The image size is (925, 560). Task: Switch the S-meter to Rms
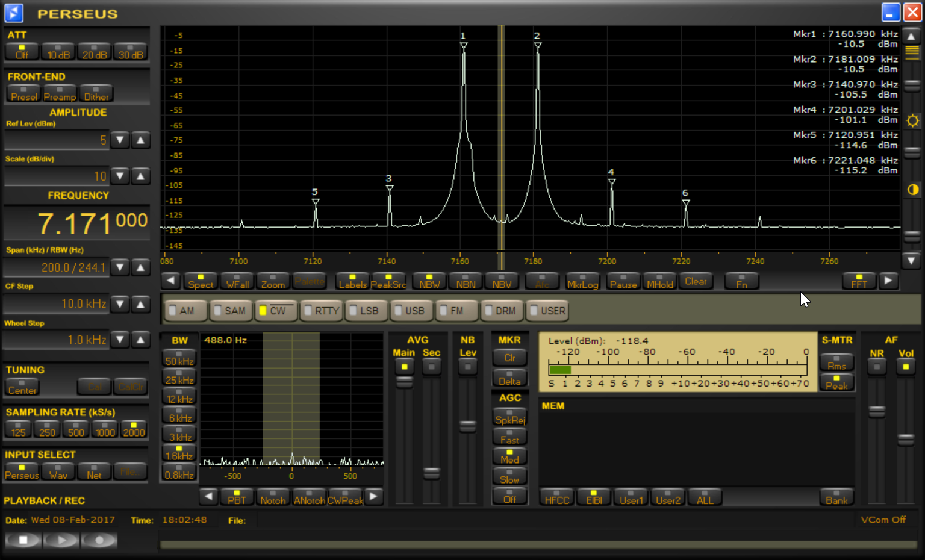836,363
